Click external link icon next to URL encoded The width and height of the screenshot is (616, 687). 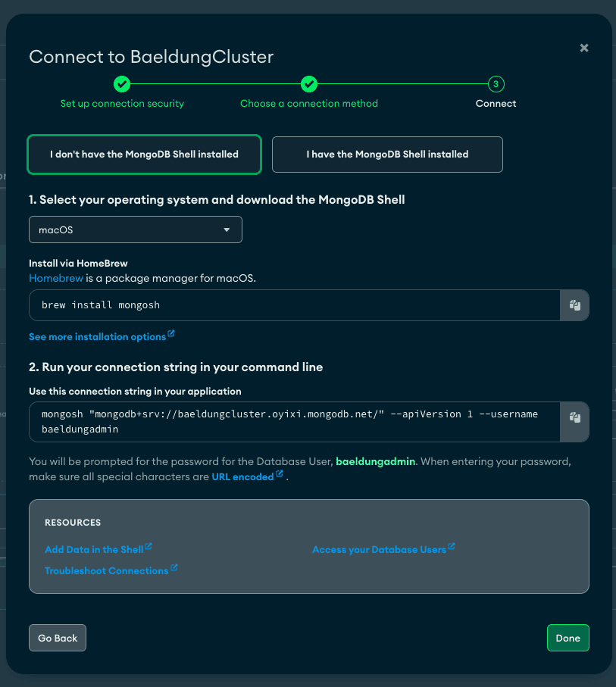(280, 473)
